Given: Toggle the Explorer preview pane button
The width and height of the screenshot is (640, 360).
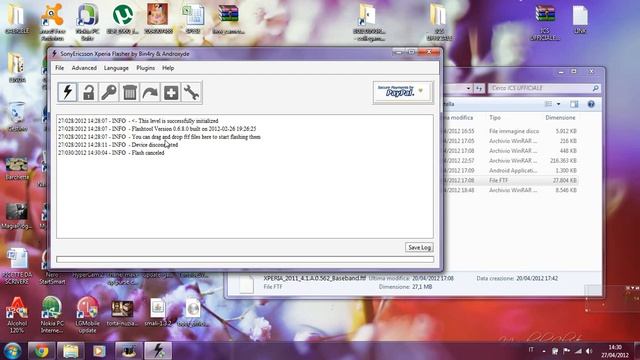Looking at the screenshot, I should (574, 104).
